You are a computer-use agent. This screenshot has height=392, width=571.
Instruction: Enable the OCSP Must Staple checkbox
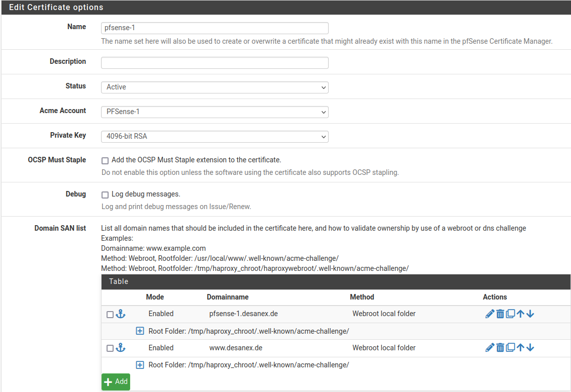(x=105, y=161)
